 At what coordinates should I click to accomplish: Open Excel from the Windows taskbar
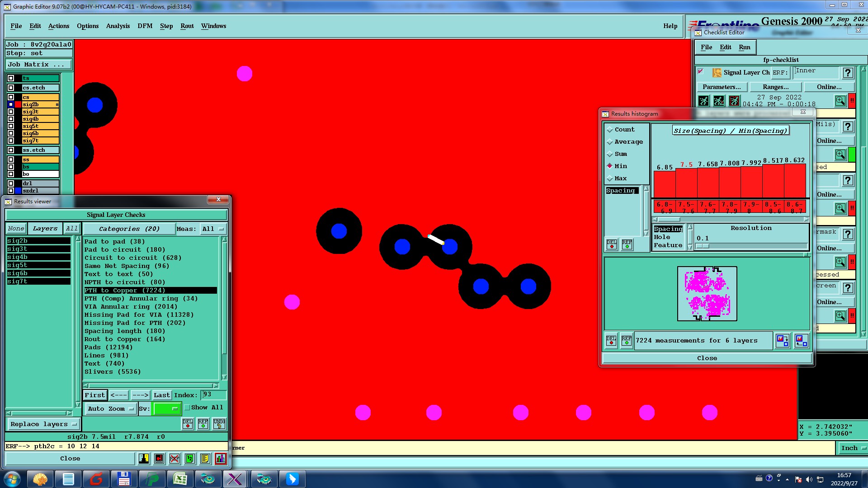(180, 479)
